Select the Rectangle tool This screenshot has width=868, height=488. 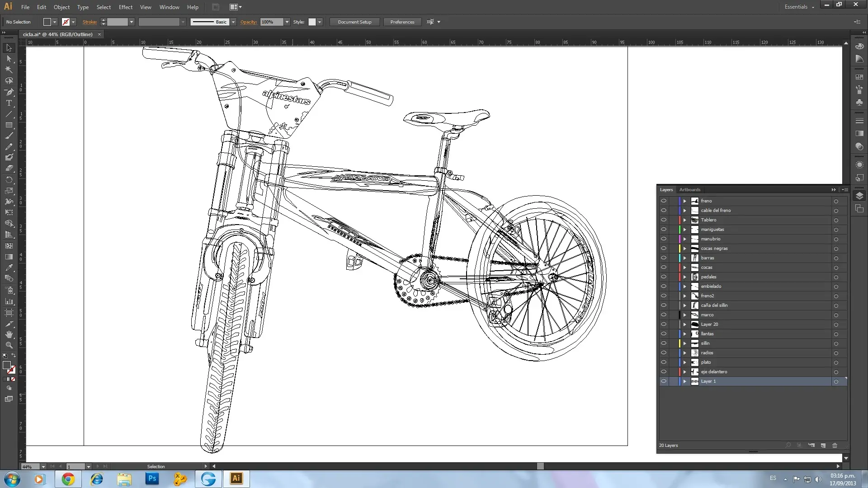point(9,125)
